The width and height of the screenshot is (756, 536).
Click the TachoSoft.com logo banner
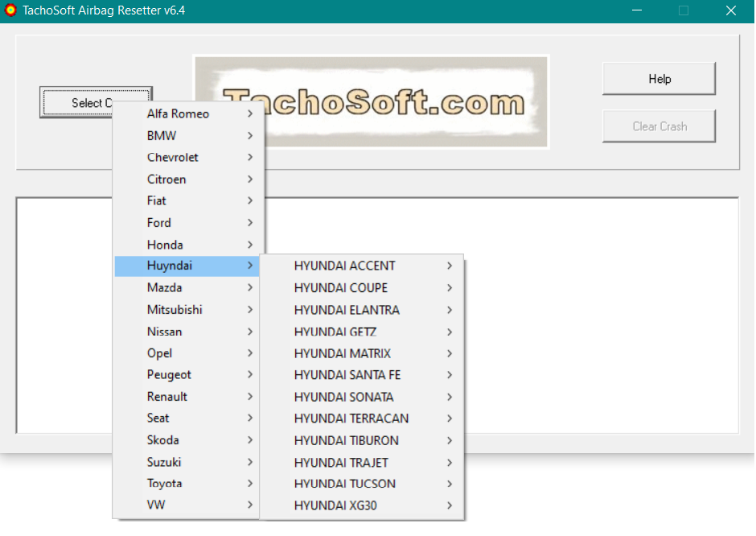pos(372,101)
